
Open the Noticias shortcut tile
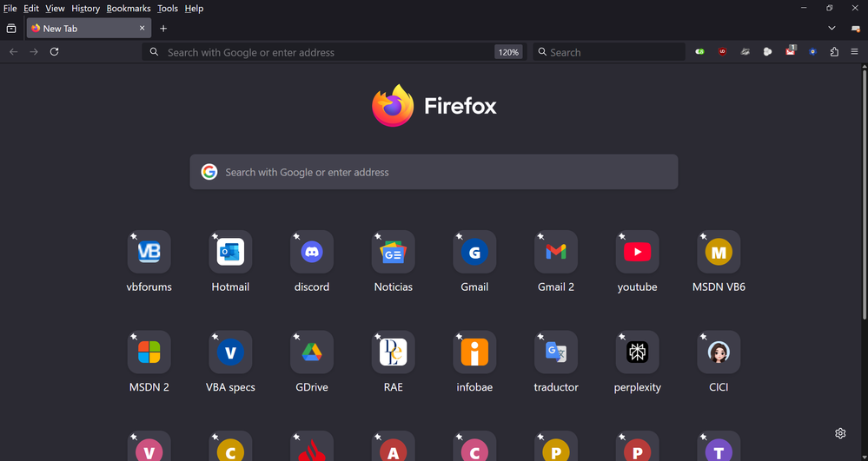393,252
